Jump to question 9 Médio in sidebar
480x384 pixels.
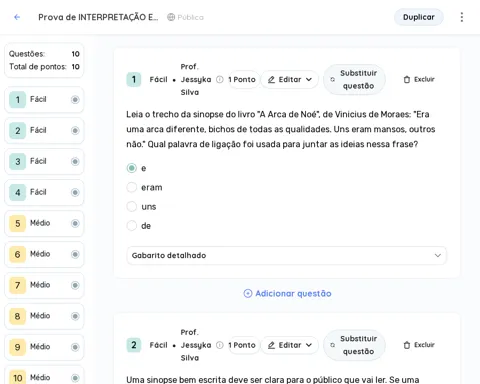coord(44,347)
